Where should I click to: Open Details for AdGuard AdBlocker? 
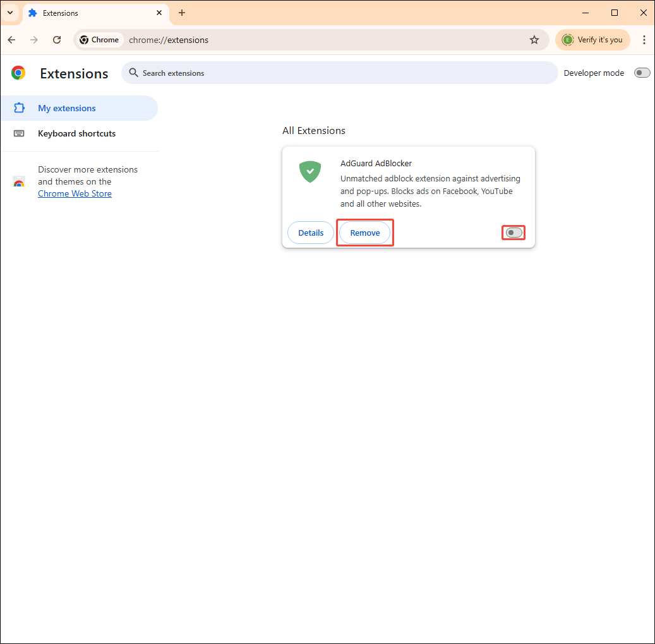point(310,232)
